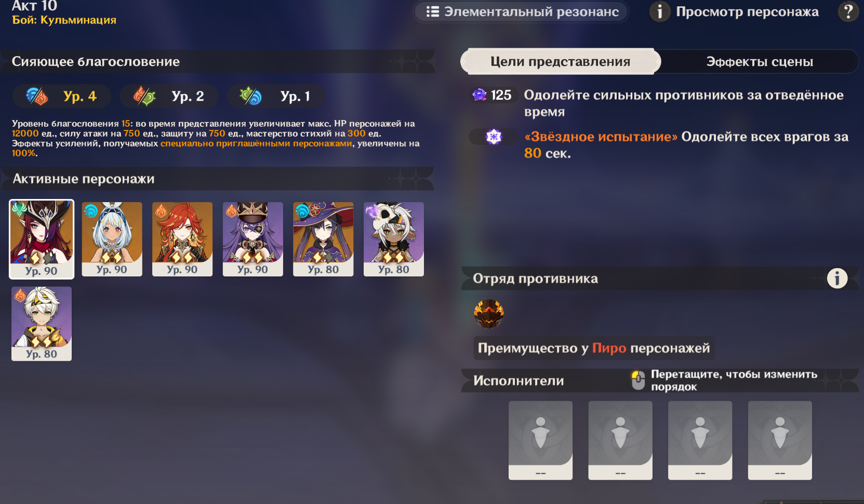This screenshot has height=504, width=864.
Task: Click the 125 reward gem icon
Action: tap(479, 95)
